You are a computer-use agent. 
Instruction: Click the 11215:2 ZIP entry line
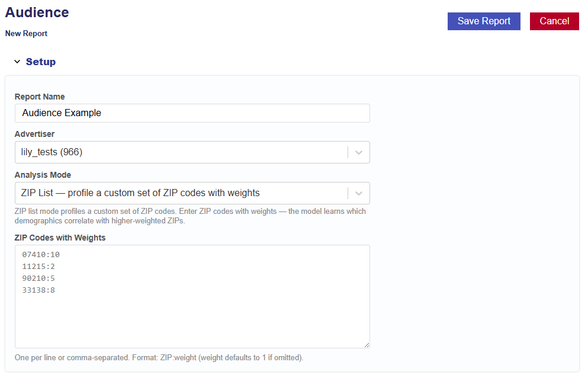point(38,267)
